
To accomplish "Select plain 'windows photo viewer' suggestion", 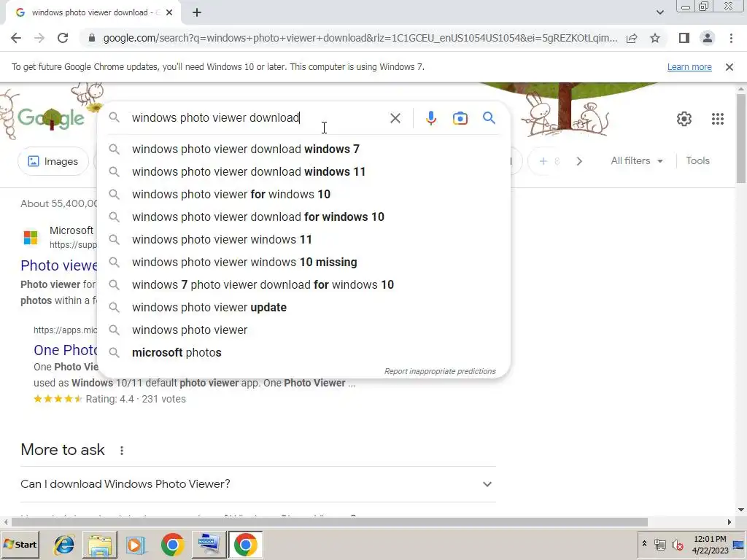I will tap(303, 330).
